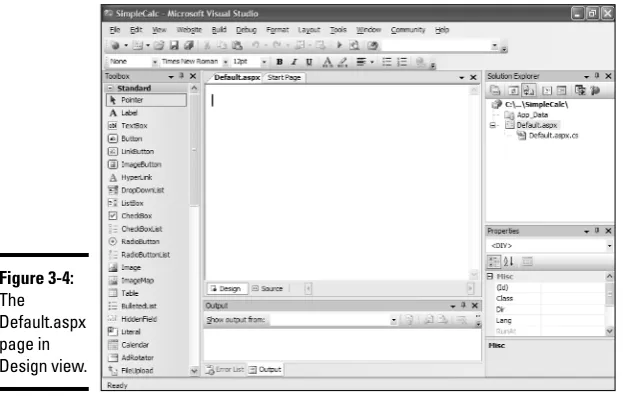Pick the RadioButtonList control

pos(146,255)
